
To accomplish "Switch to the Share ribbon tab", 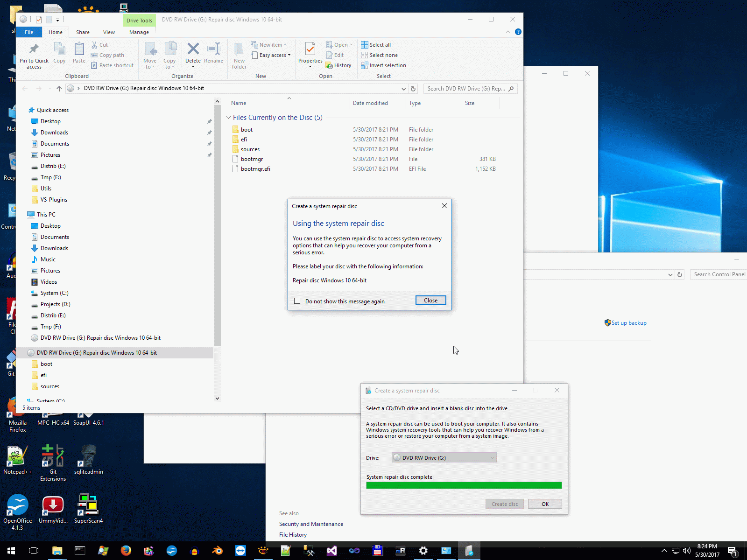I will coord(83,32).
